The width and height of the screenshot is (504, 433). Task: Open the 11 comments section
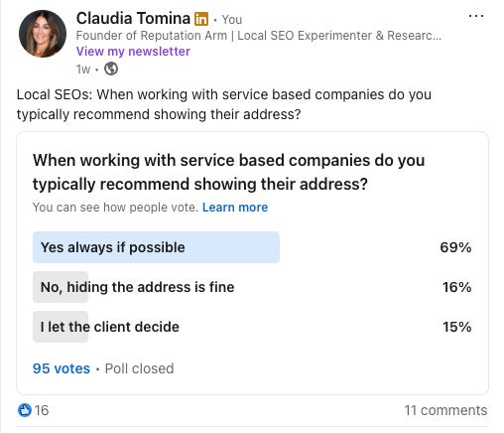pyautogui.click(x=445, y=410)
